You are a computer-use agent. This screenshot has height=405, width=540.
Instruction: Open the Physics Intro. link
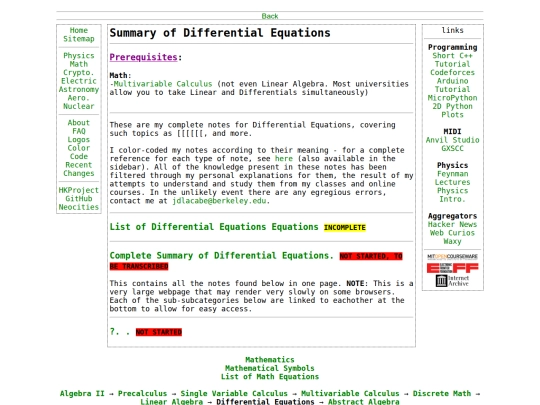pyautogui.click(x=452, y=195)
